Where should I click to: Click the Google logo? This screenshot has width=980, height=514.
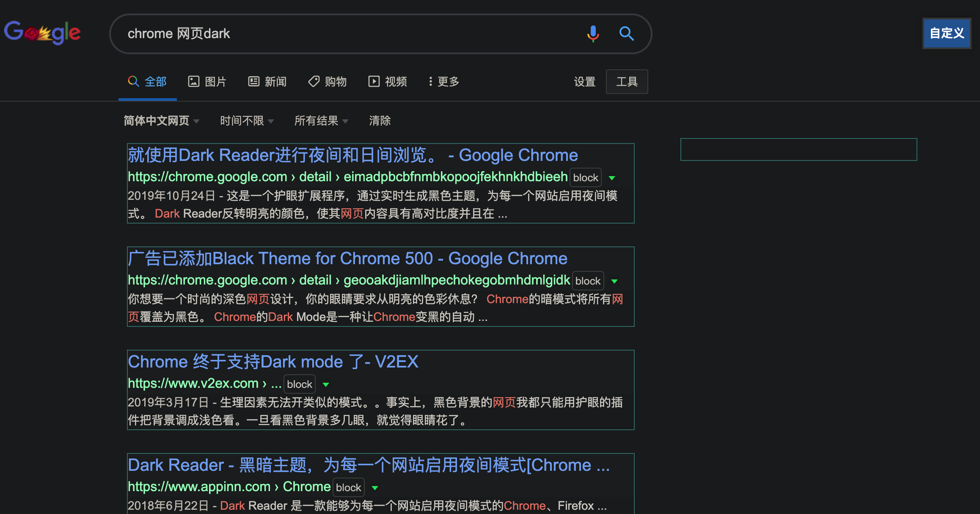[x=42, y=33]
